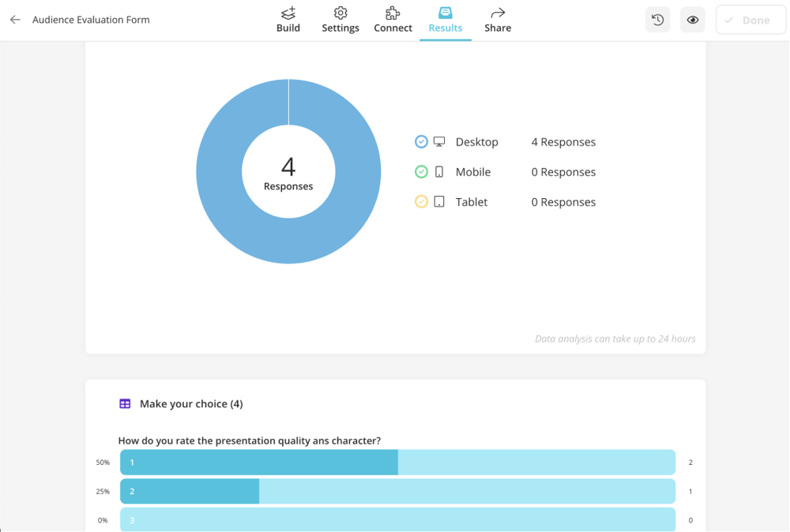Open the Build section
Viewport: 790px width, 532px height.
(x=288, y=20)
